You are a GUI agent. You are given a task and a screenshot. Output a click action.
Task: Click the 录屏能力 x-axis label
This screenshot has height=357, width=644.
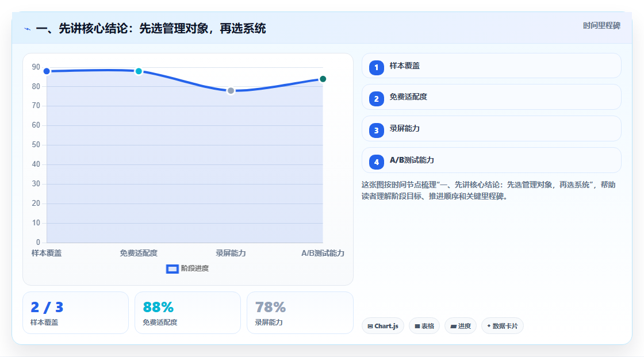[x=231, y=253]
